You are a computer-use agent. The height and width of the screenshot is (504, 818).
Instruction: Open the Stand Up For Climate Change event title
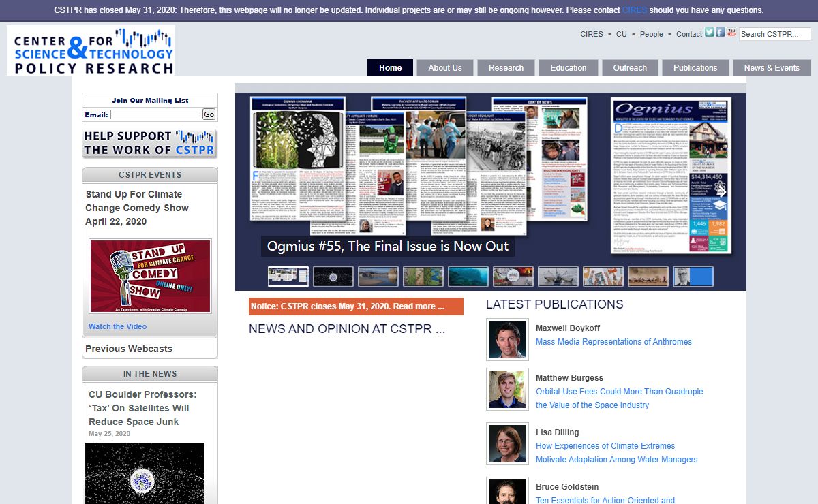pos(137,208)
